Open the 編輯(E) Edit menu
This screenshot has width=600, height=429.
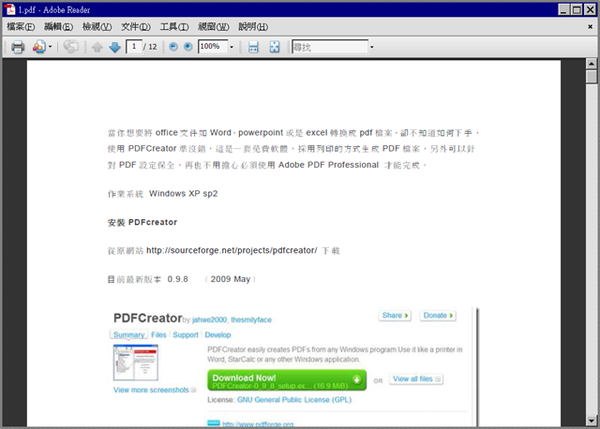point(59,27)
